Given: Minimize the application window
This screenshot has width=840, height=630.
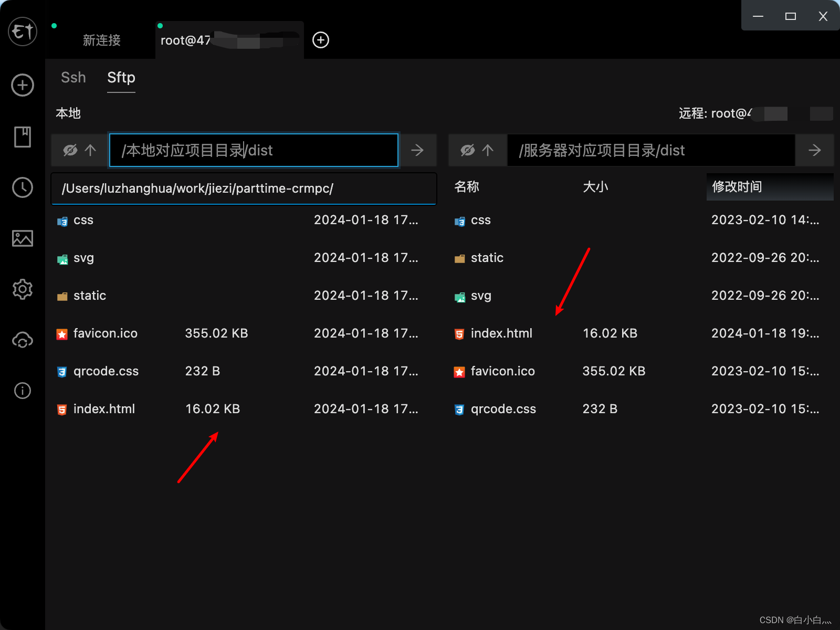Looking at the screenshot, I should pyautogui.click(x=758, y=16).
